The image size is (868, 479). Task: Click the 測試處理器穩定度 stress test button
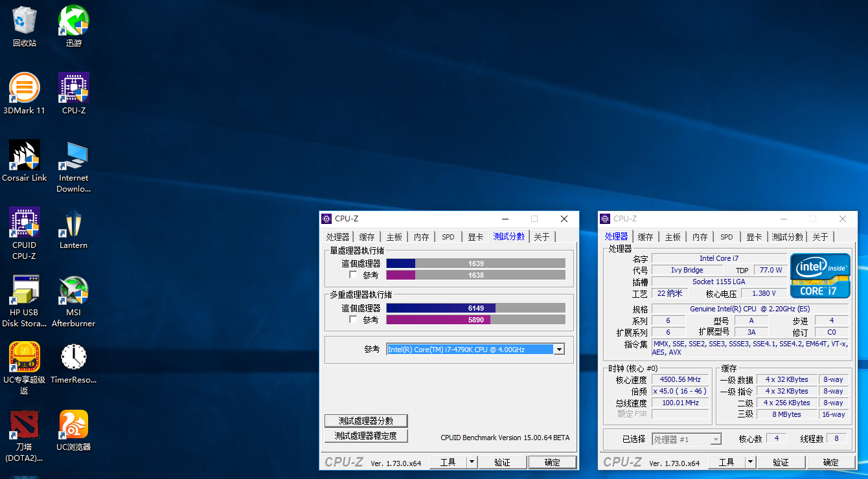[366, 436]
